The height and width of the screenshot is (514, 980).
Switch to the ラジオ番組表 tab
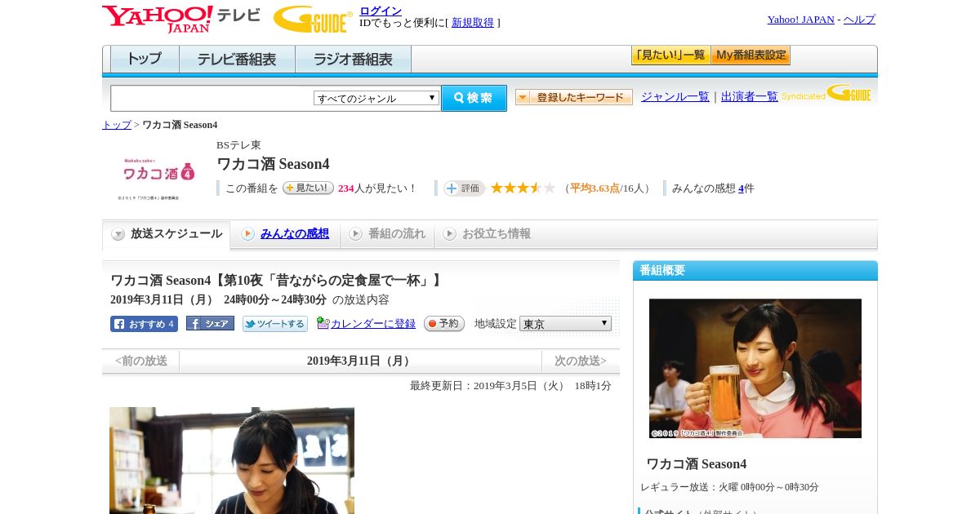click(354, 60)
